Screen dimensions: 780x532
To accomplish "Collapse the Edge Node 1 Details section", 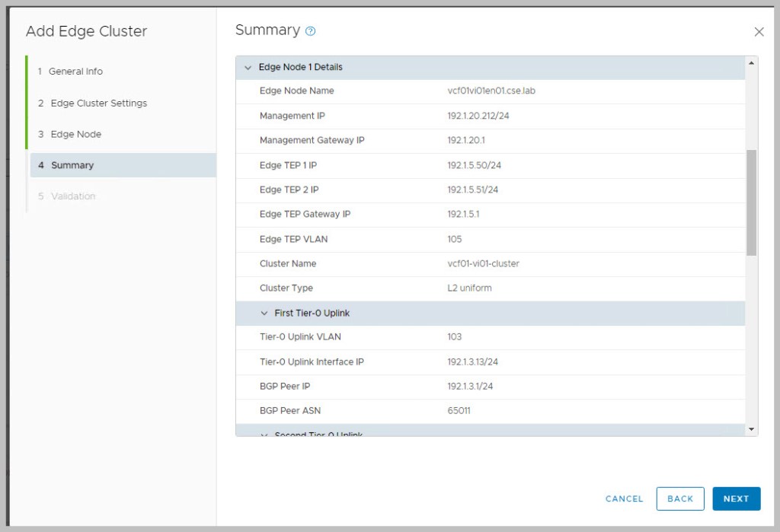I will (x=248, y=68).
